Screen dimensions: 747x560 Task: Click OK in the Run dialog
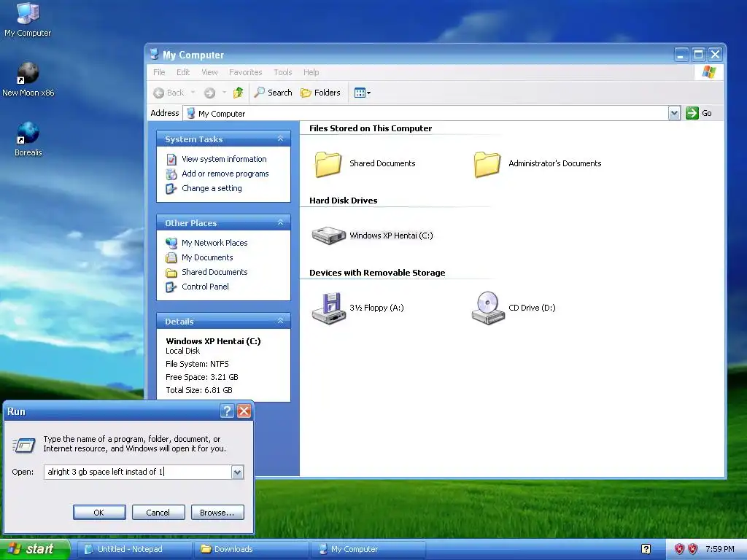(x=99, y=513)
